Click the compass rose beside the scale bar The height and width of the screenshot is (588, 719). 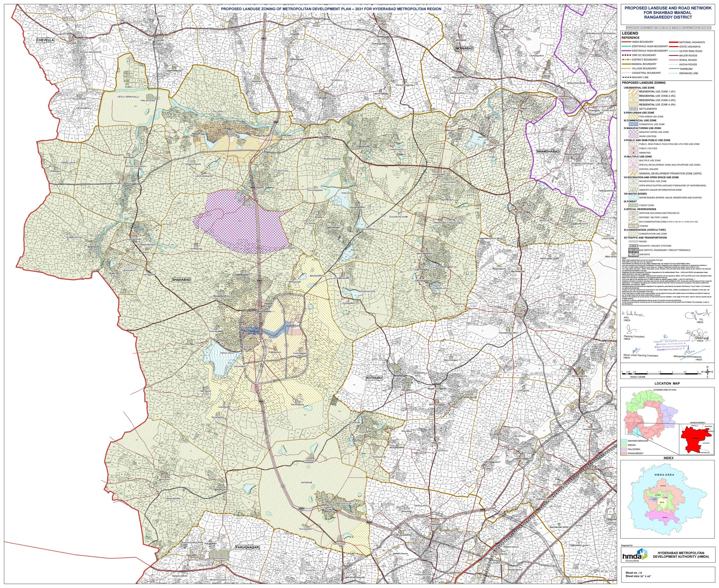708,372
